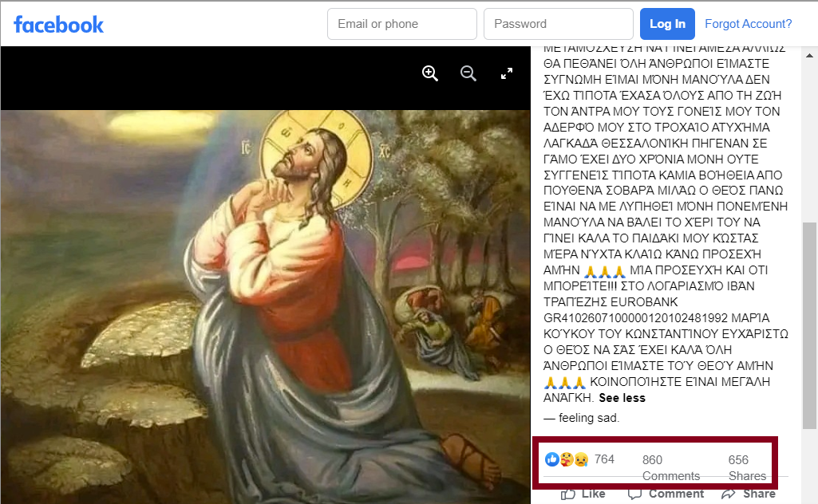Open the Forgot Account? link
Image resolution: width=818 pixels, height=504 pixels.
pyautogui.click(x=748, y=24)
